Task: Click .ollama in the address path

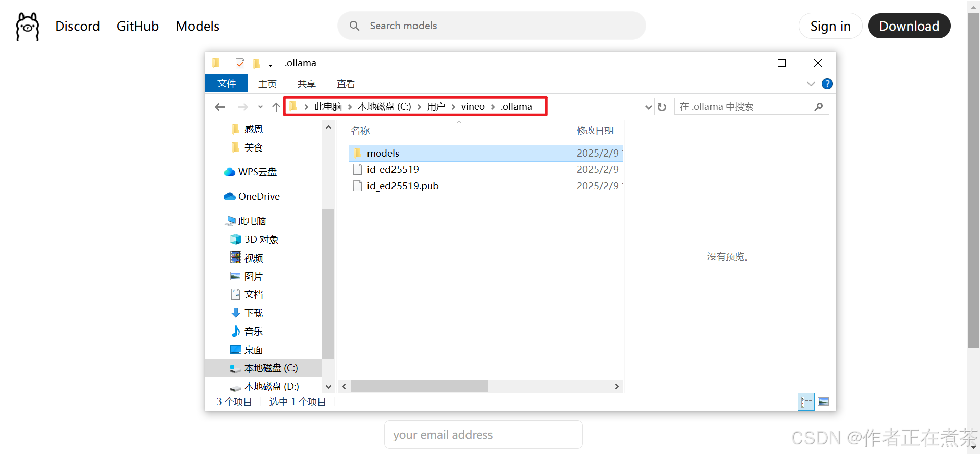Action: pyautogui.click(x=516, y=106)
